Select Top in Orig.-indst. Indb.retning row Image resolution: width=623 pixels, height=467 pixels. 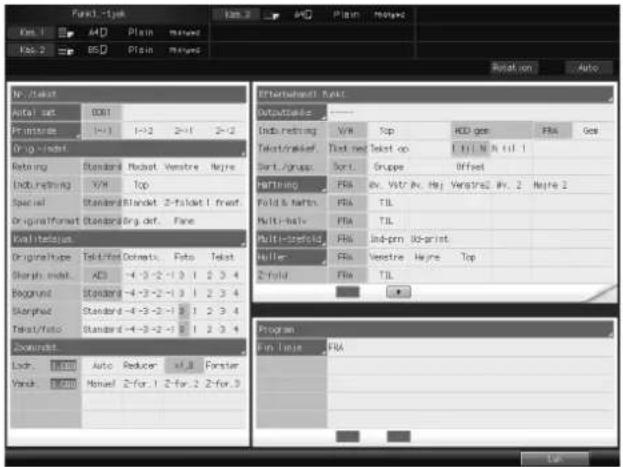tap(141, 185)
